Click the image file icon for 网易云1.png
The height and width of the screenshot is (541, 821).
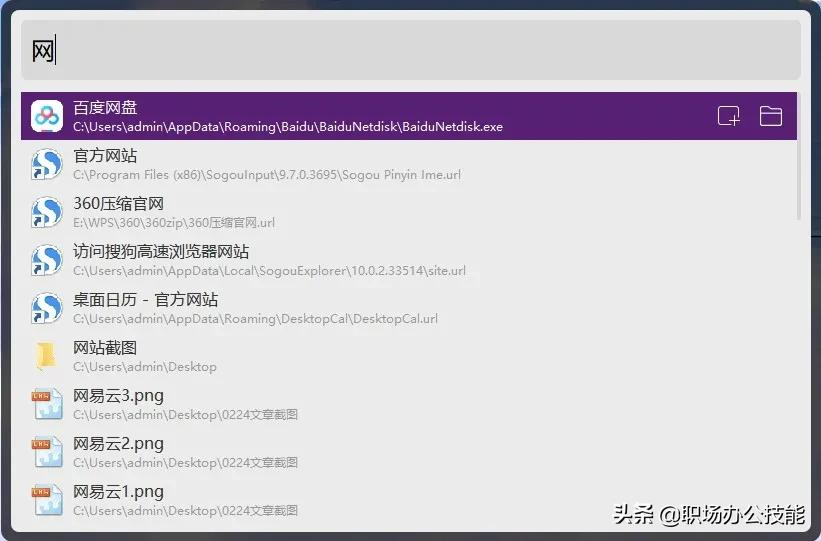47,500
